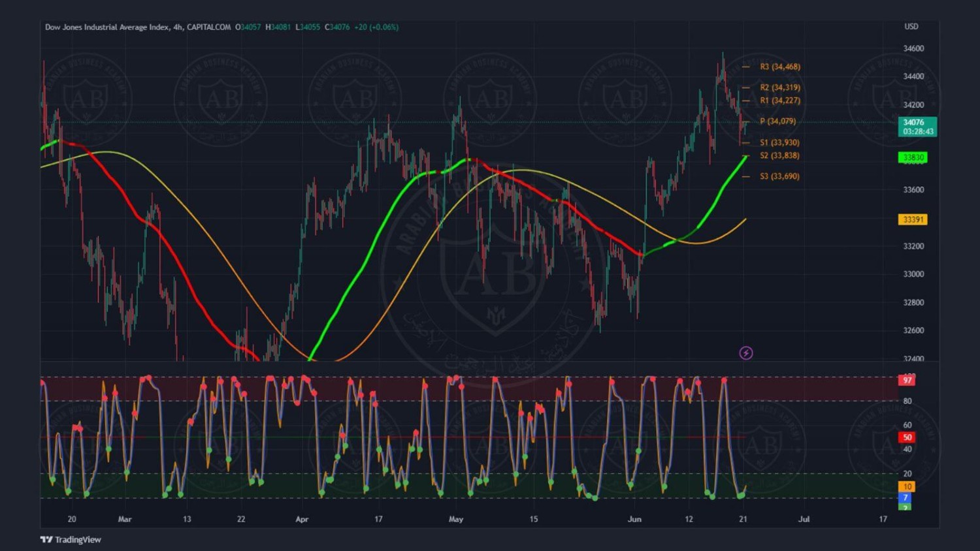The width and height of the screenshot is (980, 551).
Task: Click the purple lightning event icon
Action: click(746, 353)
